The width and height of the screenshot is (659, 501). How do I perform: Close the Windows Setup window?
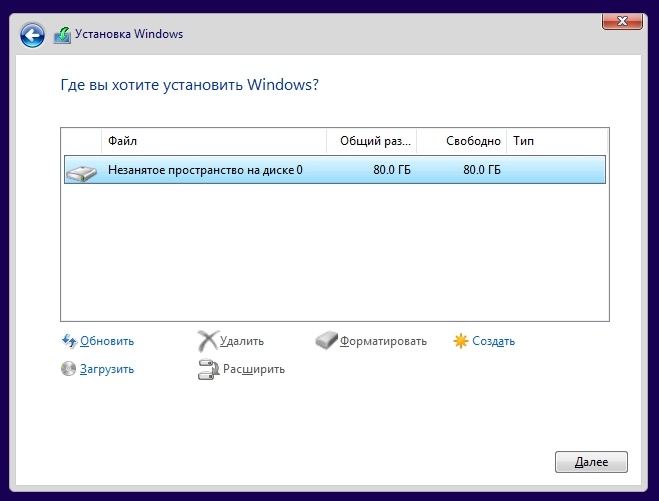coord(622,21)
